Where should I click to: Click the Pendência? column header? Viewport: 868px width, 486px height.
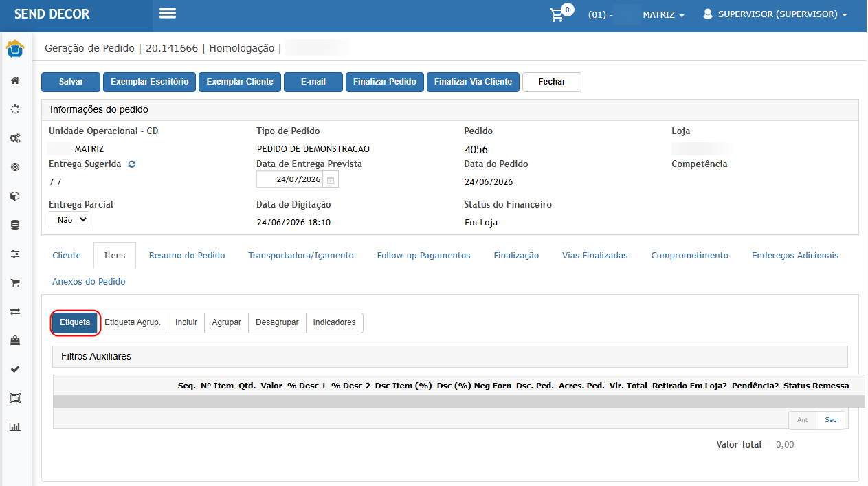coord(755,386)
